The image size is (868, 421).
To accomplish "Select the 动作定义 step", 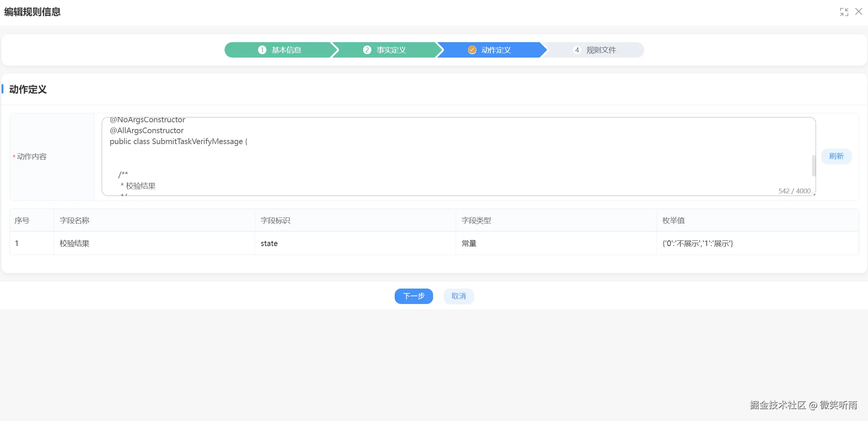I will (496, 50).
